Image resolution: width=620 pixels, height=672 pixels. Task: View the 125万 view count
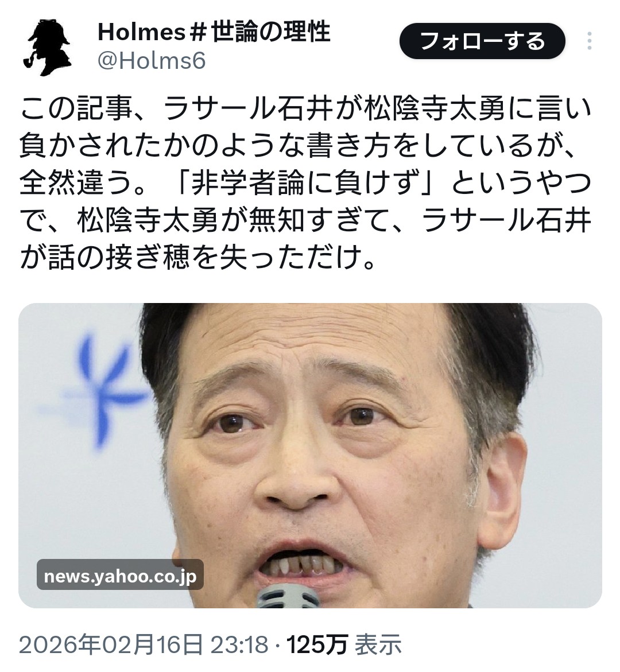click(x=316, y=644)
